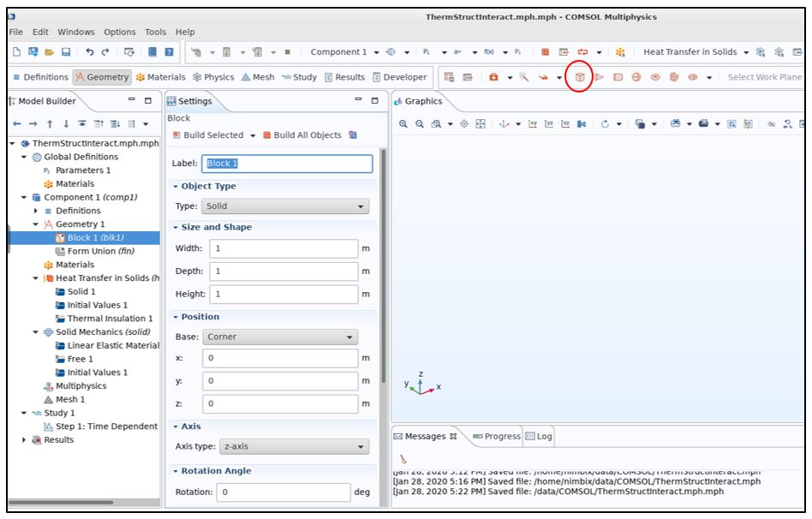Click the Go to Default View axes icon
Viewport: 812px width, 519px height.
(x=504, y=124)
